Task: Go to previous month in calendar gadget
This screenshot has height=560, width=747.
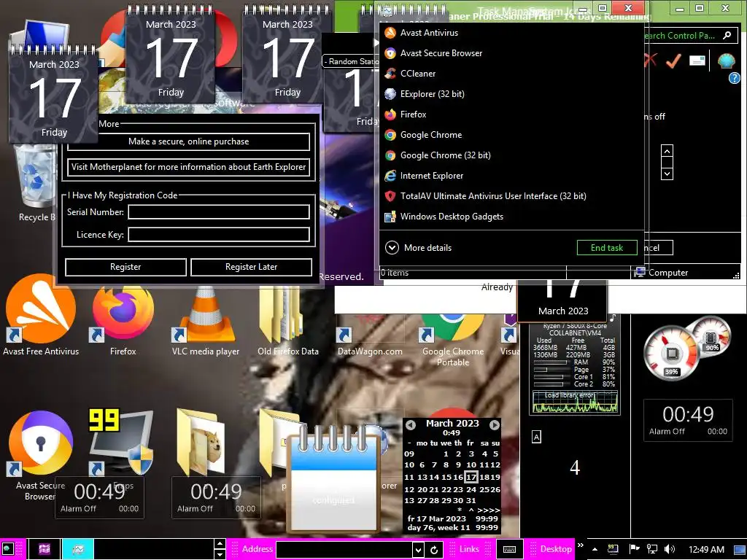Action: (410, 424)
